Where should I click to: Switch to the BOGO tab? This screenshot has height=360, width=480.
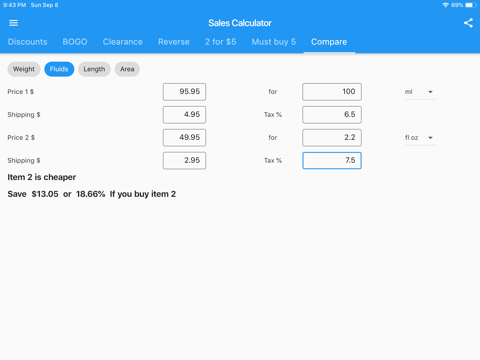[x=75, y=42]
